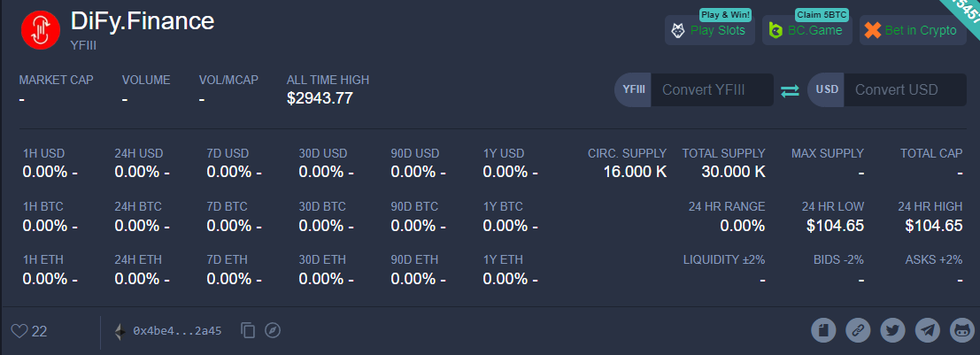This screenshot has width=980, height=355.
Task: Click the DiFy.Finance title heading
Action: pyautogui.click(x=143, y=21)
